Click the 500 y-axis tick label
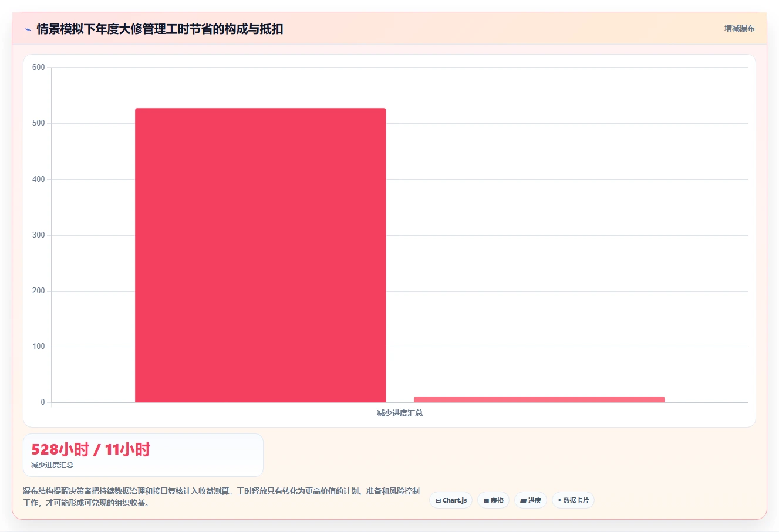Image resolution: width=779 pixels, height=532 pixels. coord(39,123)
